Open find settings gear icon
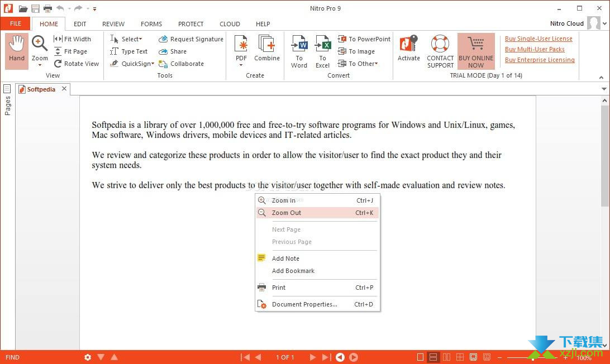Viewport: 610px width, 364px height. click(x=88, y=357)
